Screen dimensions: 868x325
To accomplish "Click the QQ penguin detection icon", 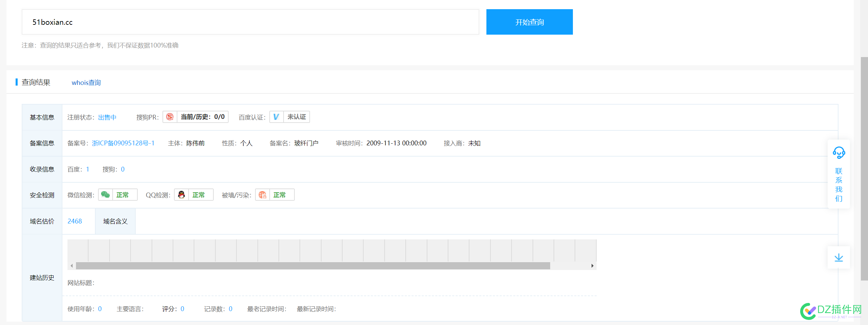I will point(181,195).
